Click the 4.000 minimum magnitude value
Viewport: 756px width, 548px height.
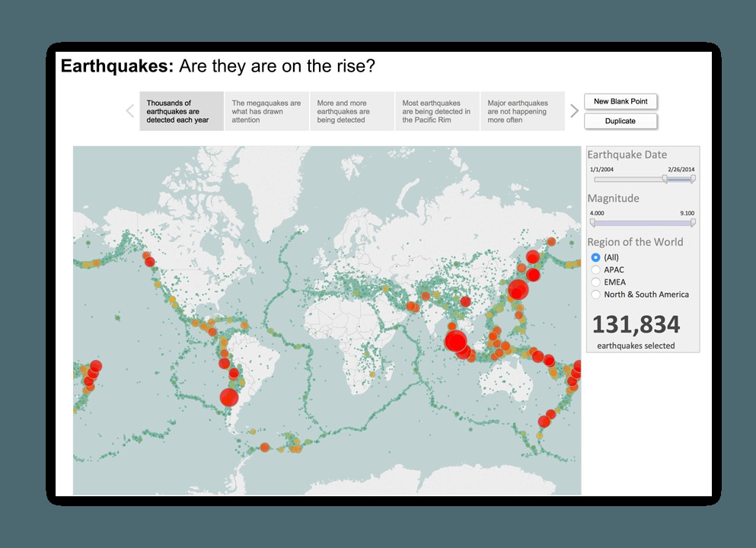(x=597, y=213)
